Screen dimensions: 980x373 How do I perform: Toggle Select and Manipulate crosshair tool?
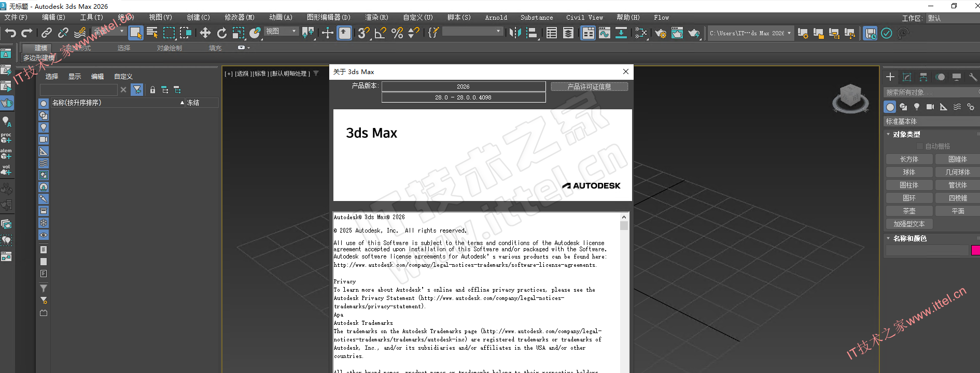328,33
